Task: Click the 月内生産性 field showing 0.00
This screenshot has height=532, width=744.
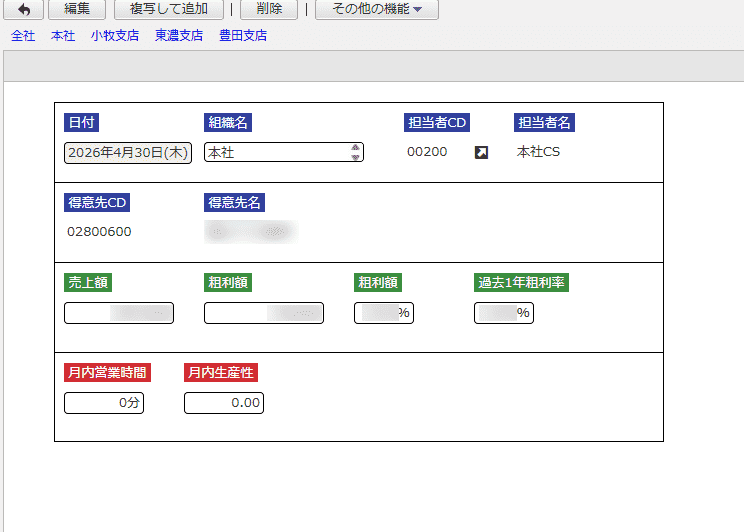Action: click(x=224, y=403)
